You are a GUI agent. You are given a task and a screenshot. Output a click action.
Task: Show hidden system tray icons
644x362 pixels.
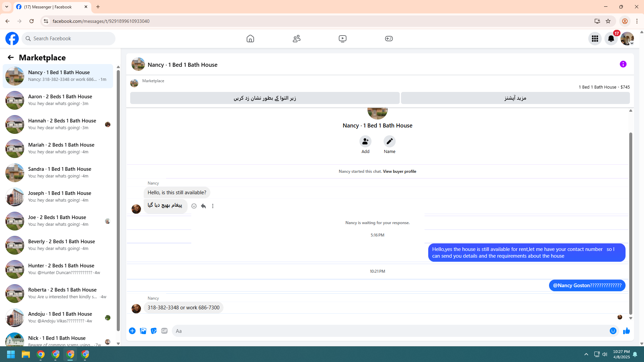586,354
